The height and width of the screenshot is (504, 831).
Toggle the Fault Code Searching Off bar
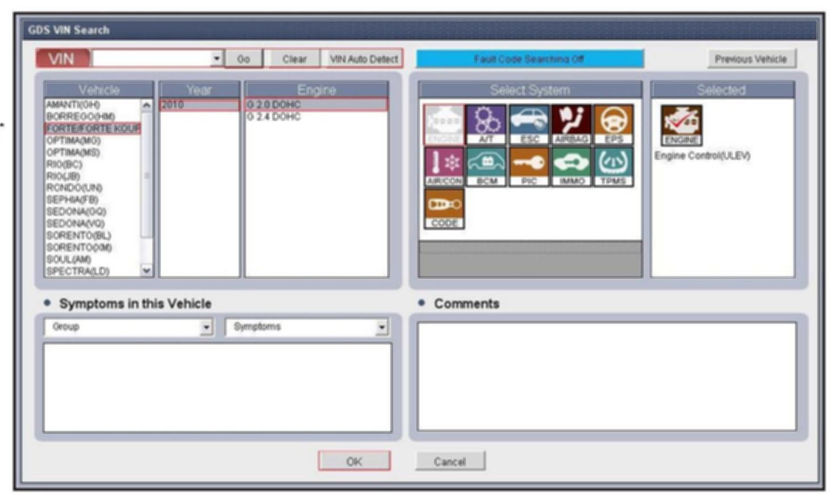click(529, 59)
